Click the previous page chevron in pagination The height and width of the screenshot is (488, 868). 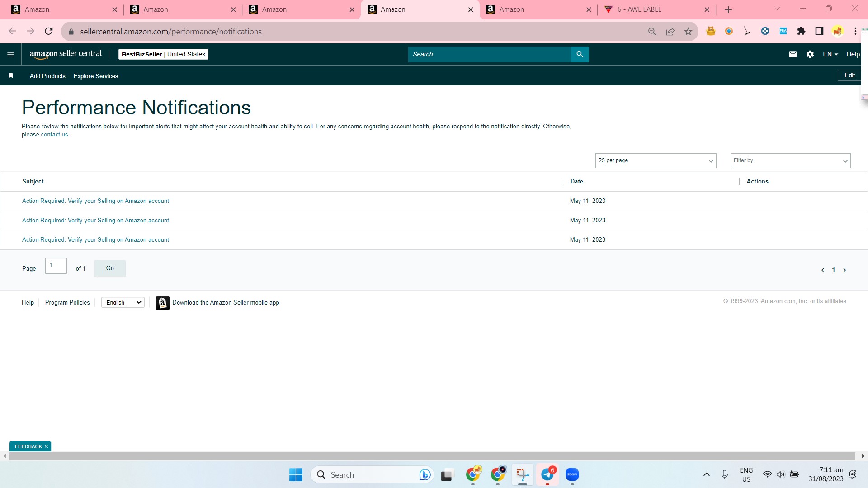tap(822, 270)
